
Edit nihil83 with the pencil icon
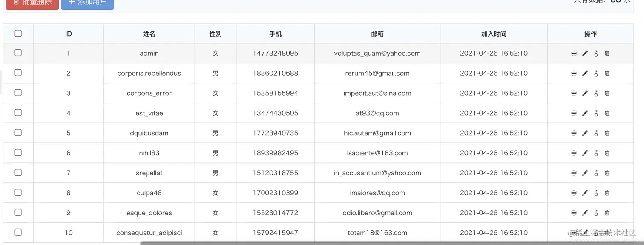(585, 153)
